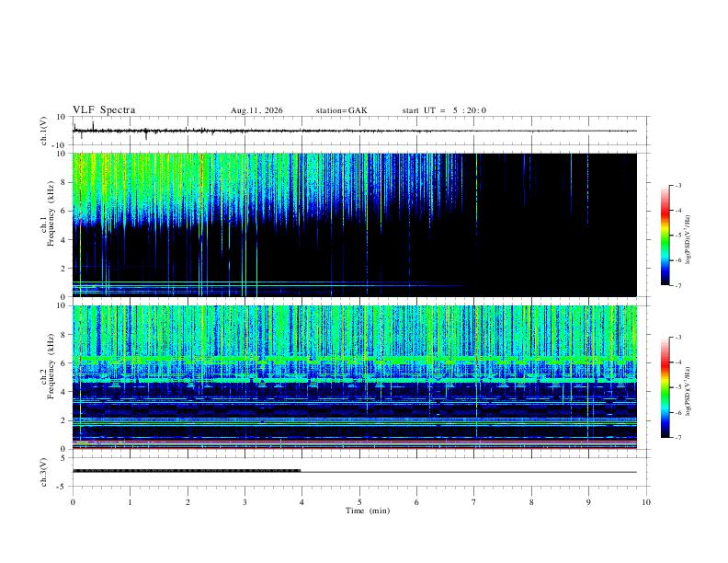Click the -3 label on upper color scale
Screen dimensions: 728x563
click(x=678, y=185)
